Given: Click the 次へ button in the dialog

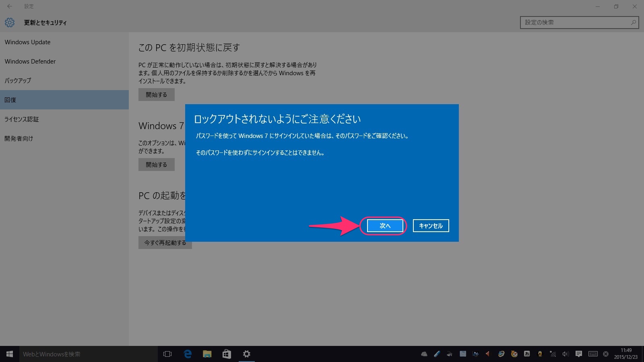Looking at the screenshot, I should tap(385, 226).
